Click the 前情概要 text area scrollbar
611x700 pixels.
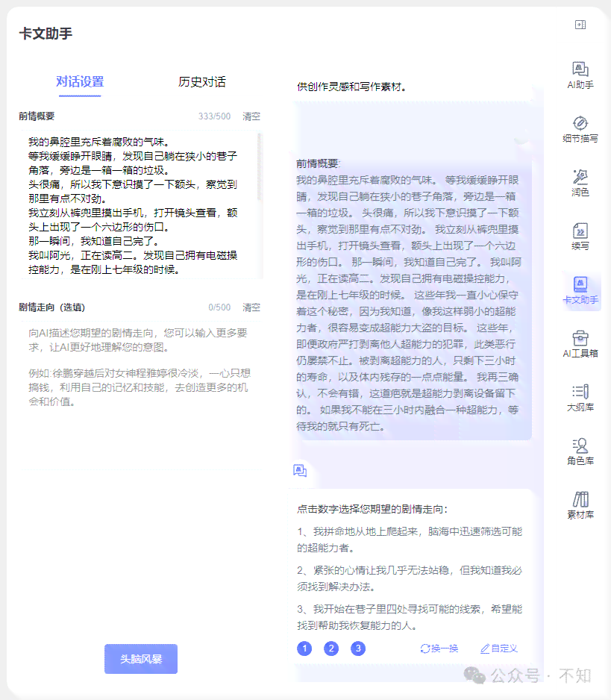pos(260,166)
